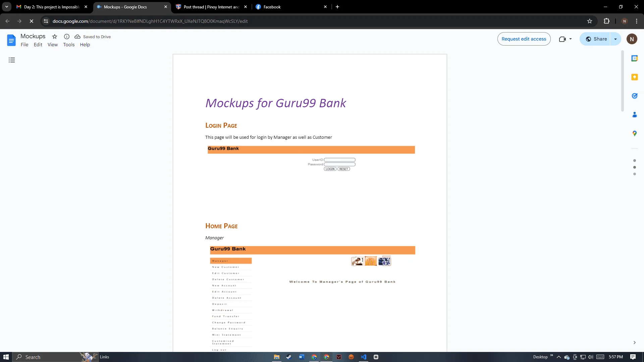Click the address bar URL
The width and height of the screenshot is (644, 362).
click(x=150, y=21)
